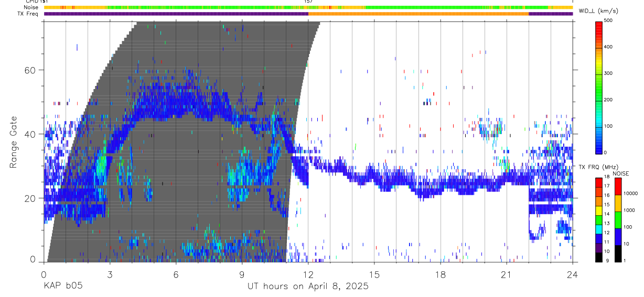The width and height of the screenshot is (644, 297).
Task: Click the 'TX Freq' row label at top left
Action: 28,14
